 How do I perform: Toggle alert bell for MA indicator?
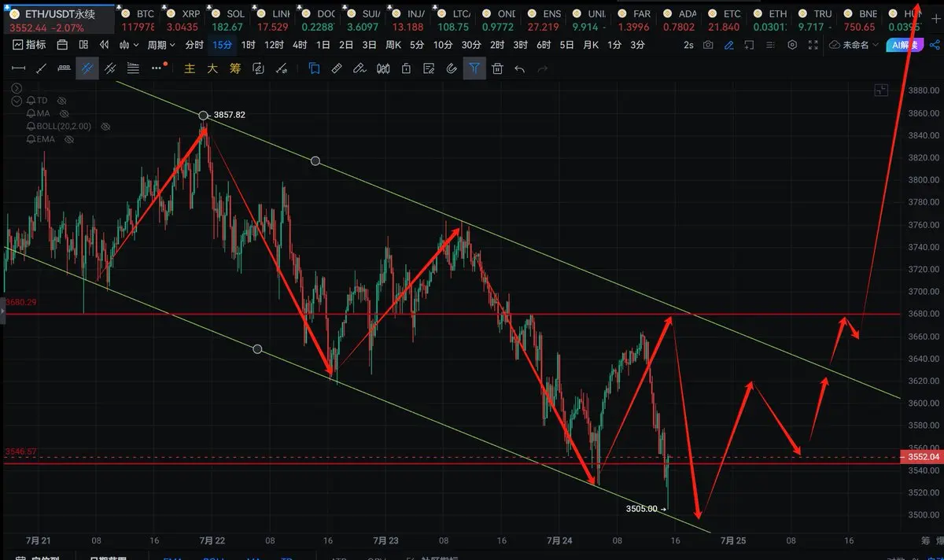pyautogui.click(x=31, y=113)
